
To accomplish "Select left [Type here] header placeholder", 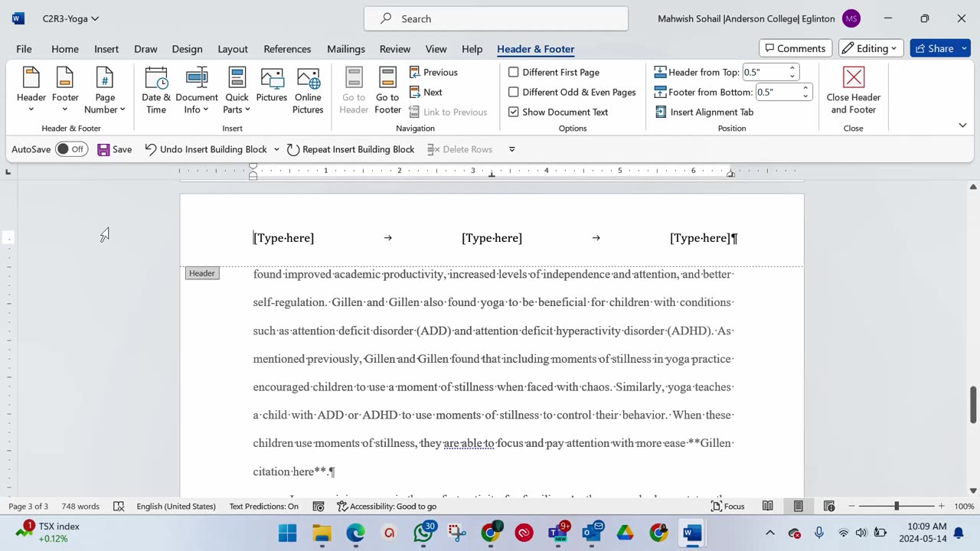I will click(283, 238).
